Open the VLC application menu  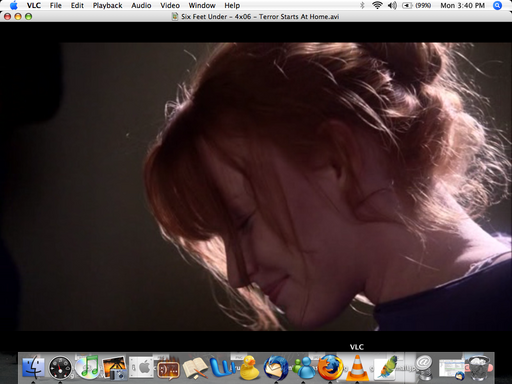point(34,5)
